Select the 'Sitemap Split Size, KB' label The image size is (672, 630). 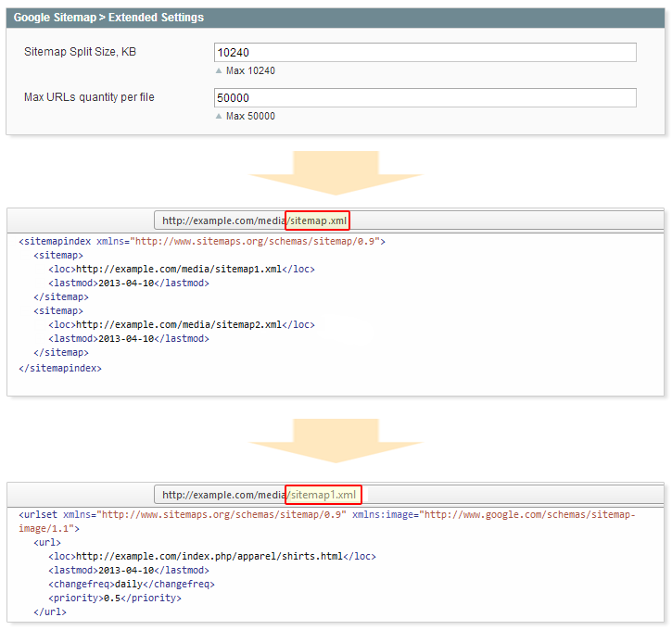click(82, 52)
